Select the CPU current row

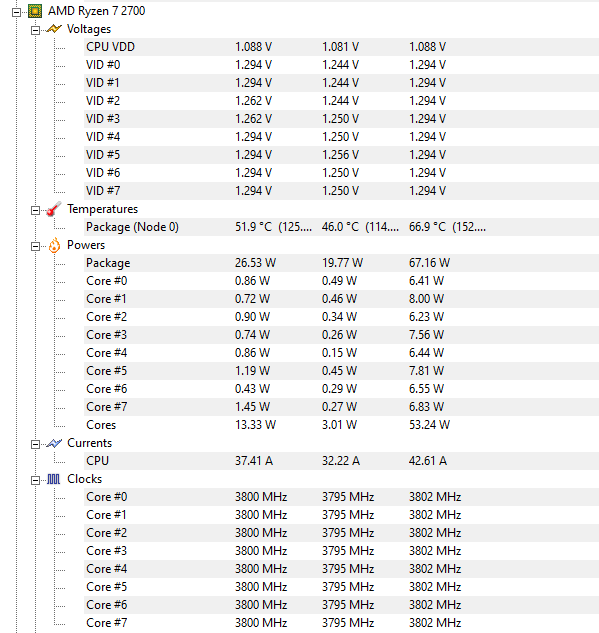point(341,461)
